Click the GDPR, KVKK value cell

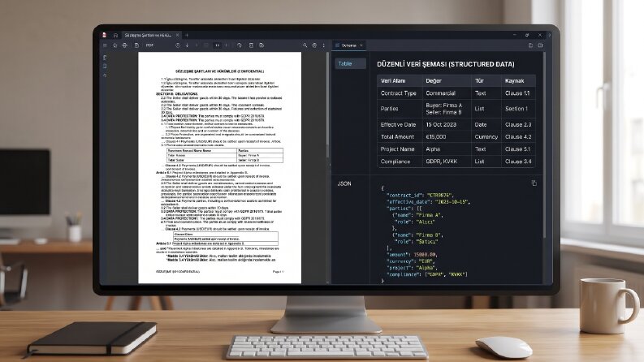(x=447, y=162)
